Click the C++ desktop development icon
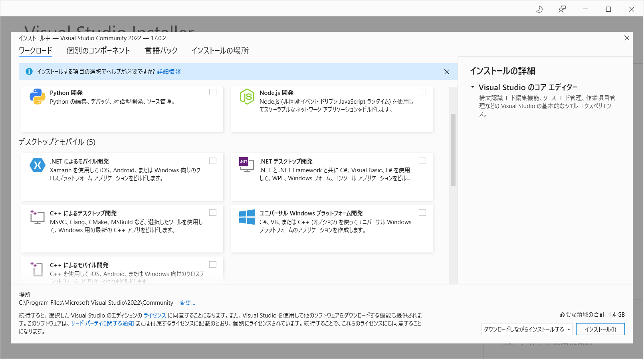The image size is (644, 359). pyautogui.click(x=37, y=217)
